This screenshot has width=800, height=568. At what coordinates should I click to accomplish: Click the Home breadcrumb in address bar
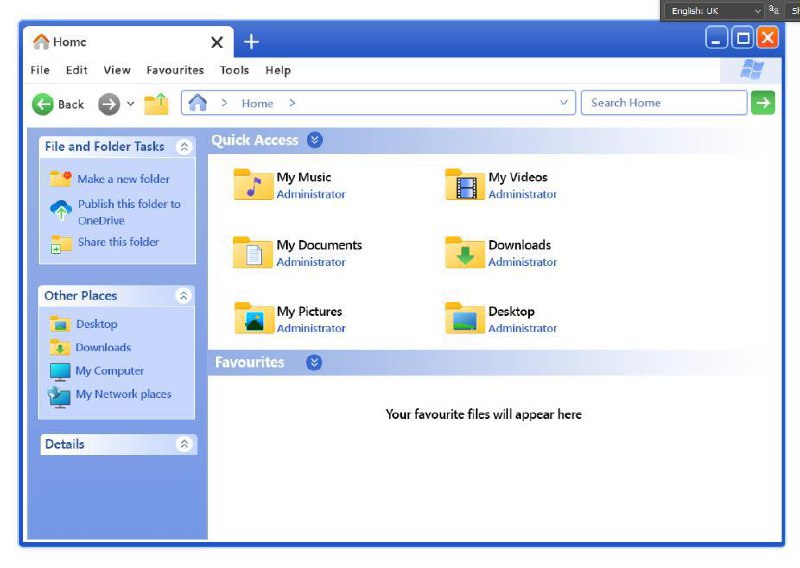257,104
